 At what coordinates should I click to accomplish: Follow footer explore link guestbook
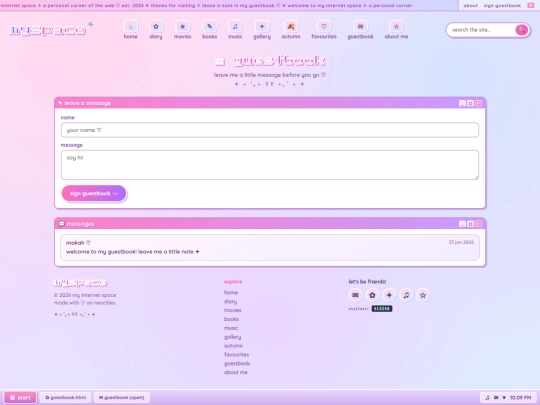237,364
